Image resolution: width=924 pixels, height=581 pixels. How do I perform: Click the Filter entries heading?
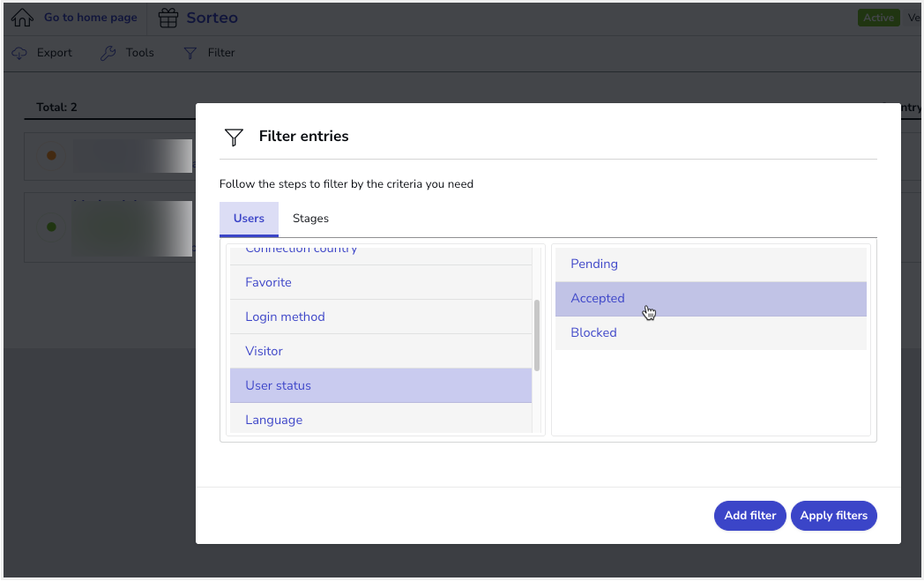click(x=303, y=136)
